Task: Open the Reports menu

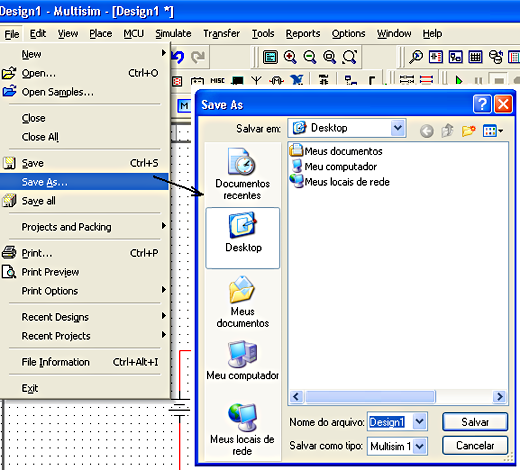Action: (303, 34)
